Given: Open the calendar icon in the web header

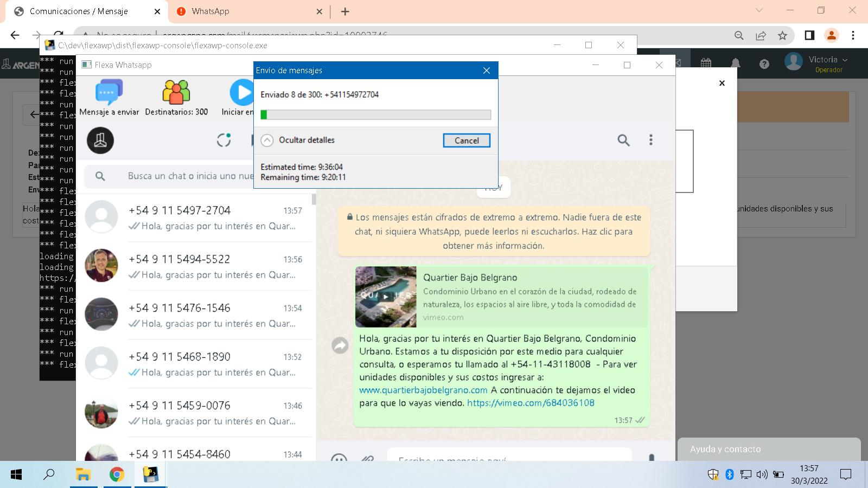Looking at the screenshot, I should [x=706, y=63].
